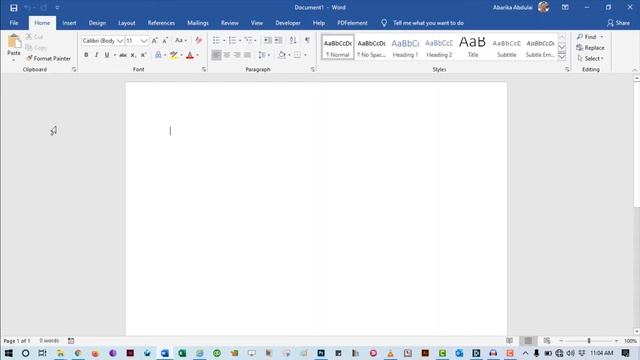Switch to Web Layout view icon
Viewport: 640px width, 360px height.
pyautogui.click(x=547, y=341)
